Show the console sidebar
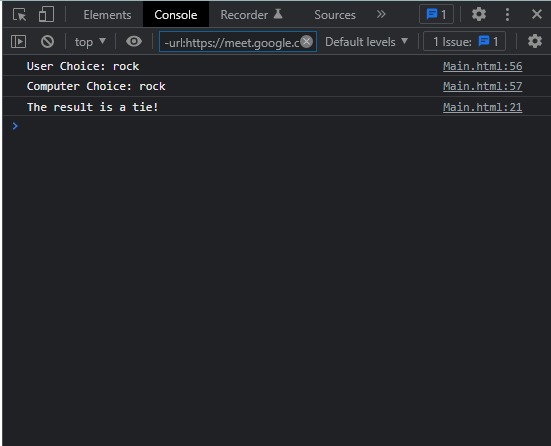This screenshot has width=551, height=446. (19, 42)
